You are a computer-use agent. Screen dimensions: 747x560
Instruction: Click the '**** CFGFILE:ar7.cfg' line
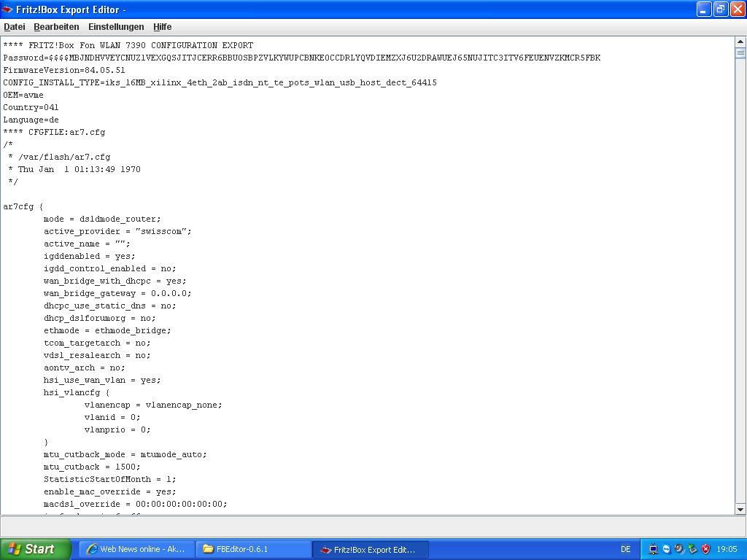(x=54, y=132)
